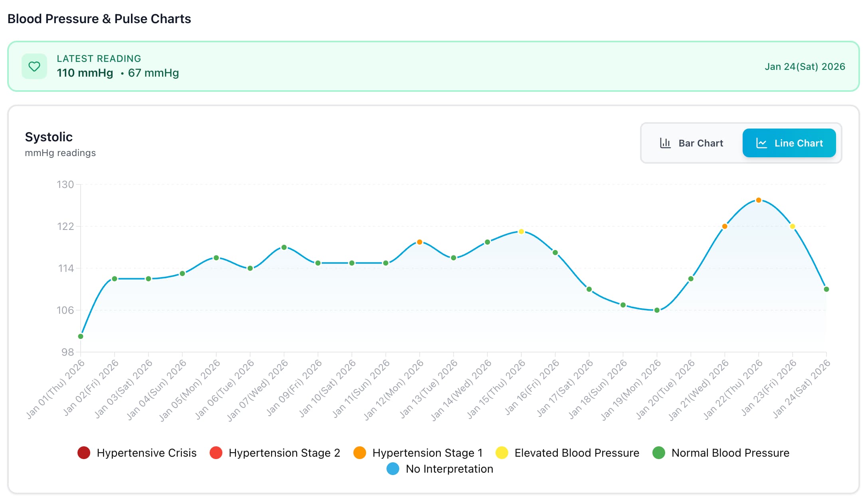Screen dimensions: 868x503
Task: Click the Systolic chart title
Action: [x=49, y=137]
